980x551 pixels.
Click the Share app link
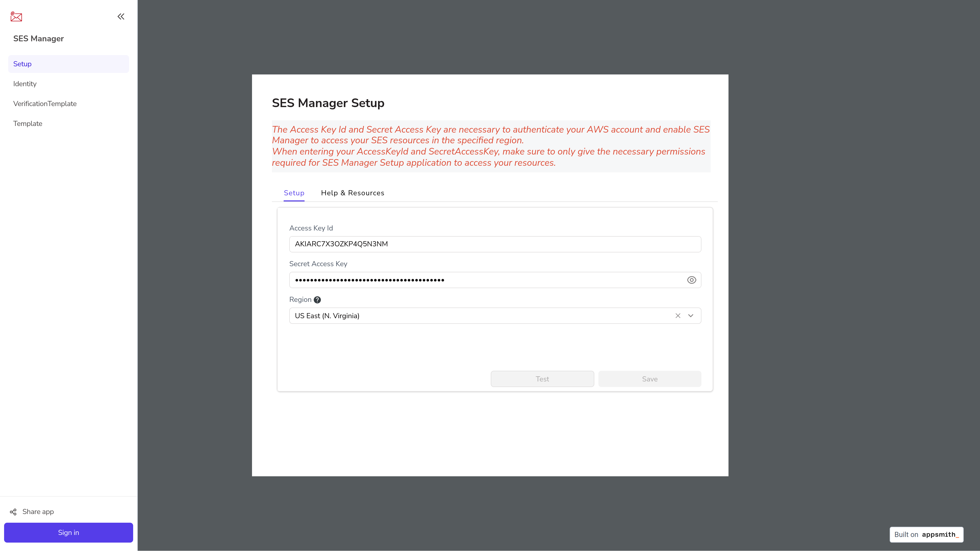point(38,511)
